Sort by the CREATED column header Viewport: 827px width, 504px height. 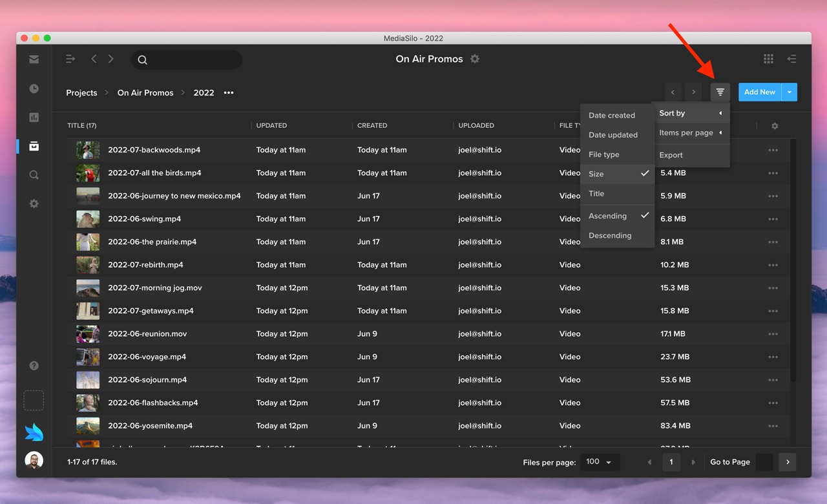tap(372, 125)
